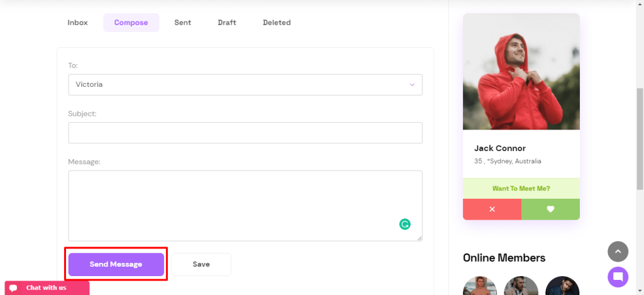Open the Victoria recipient combo box

[x=245, y=85]
